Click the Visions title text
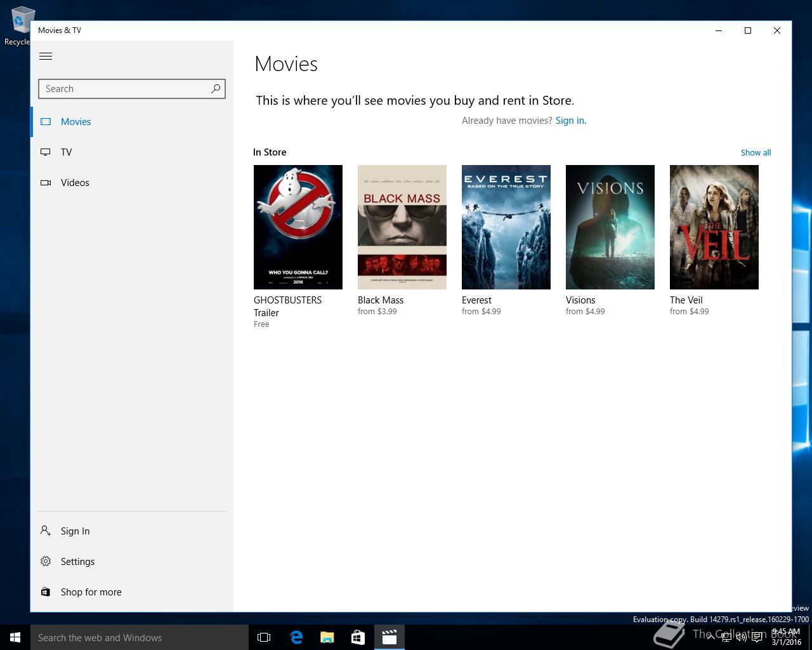 (580, 300)
